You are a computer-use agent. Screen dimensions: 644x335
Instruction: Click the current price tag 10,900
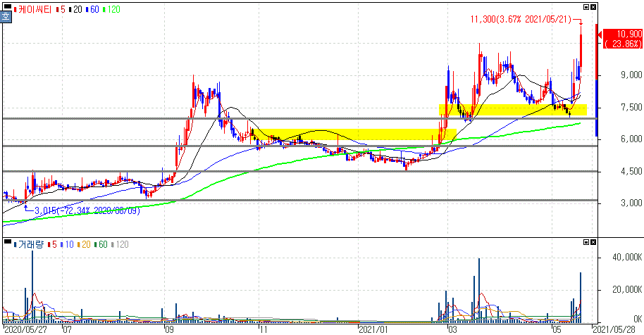click(623, 39)
